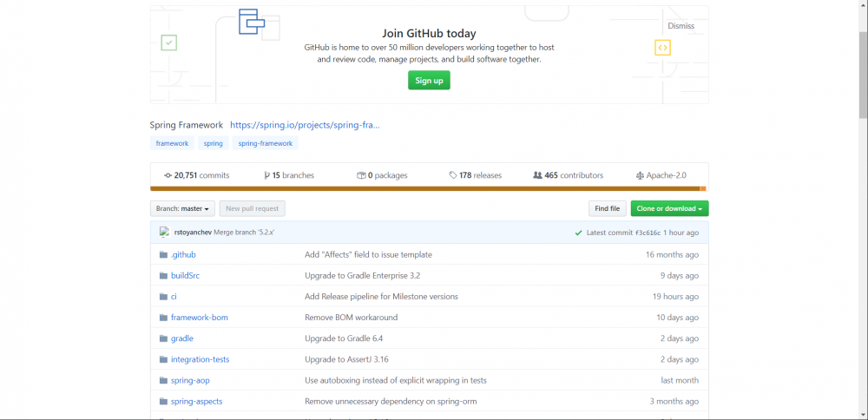Click the contributors people icon

point(537,175)
